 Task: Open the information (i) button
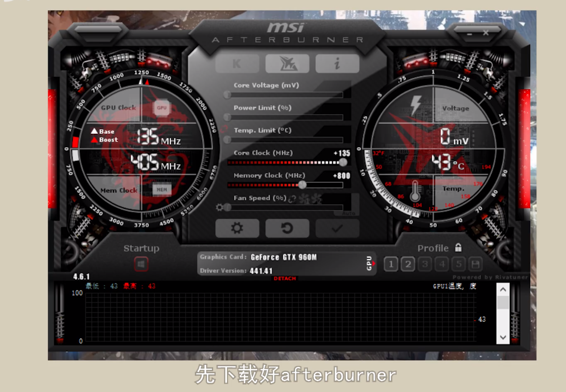click(337, 64)
